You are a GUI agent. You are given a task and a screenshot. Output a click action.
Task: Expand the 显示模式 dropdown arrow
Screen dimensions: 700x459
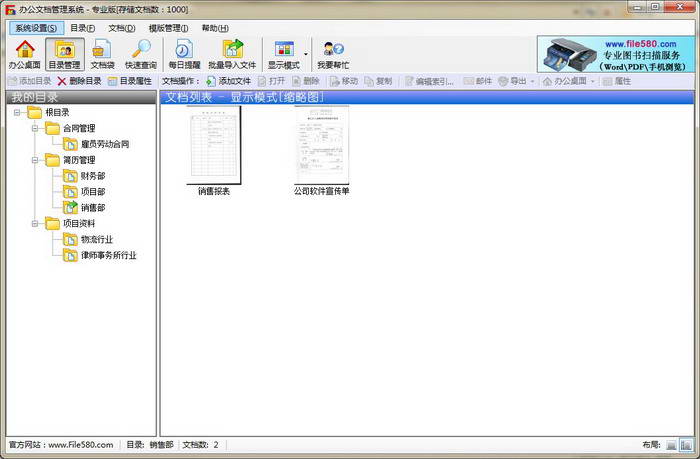(x=306, y=54)
